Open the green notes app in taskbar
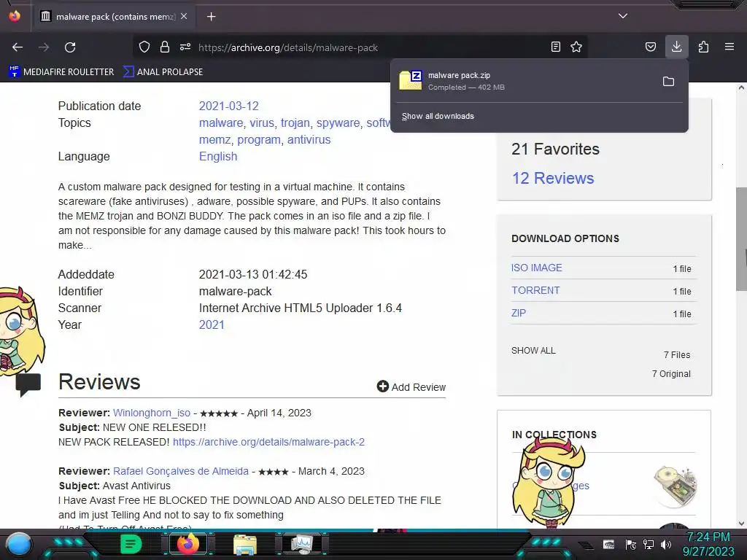This screenshot has width=747, height=560. pyautogui.click(x=131, y=544)
